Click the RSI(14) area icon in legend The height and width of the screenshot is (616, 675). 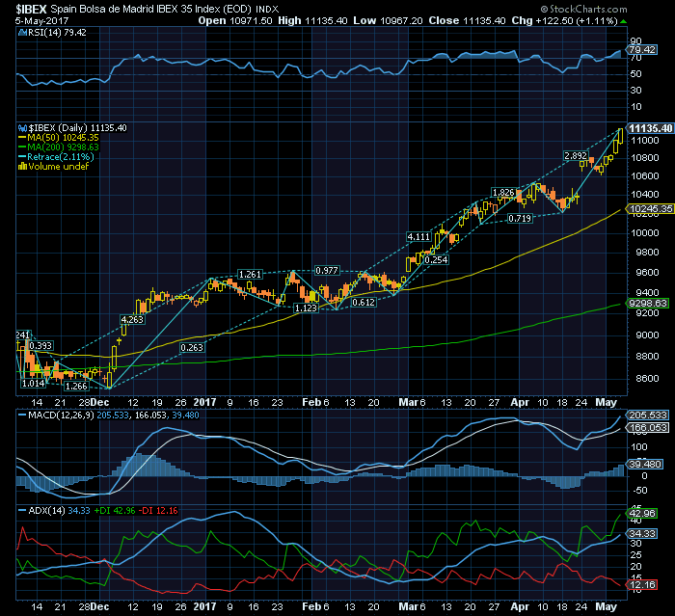(23, 32)
